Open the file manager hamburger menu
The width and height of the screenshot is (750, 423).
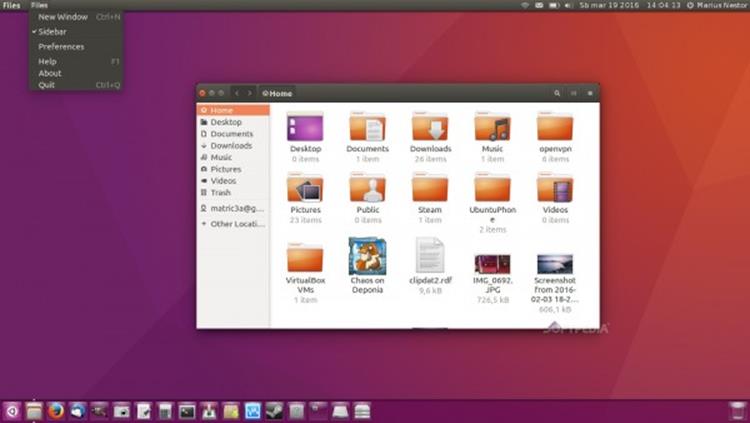click(590, 93)
